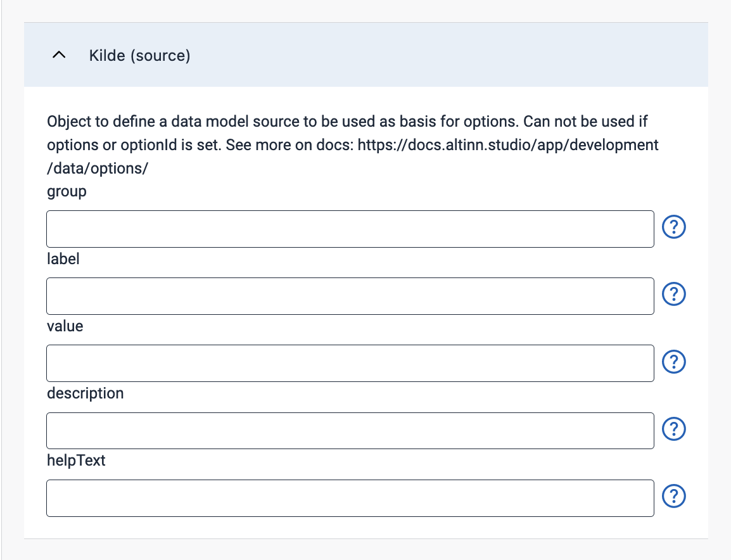731x560 pixels.
Task: Click the 'label' field caption
Action: point(63,259)
